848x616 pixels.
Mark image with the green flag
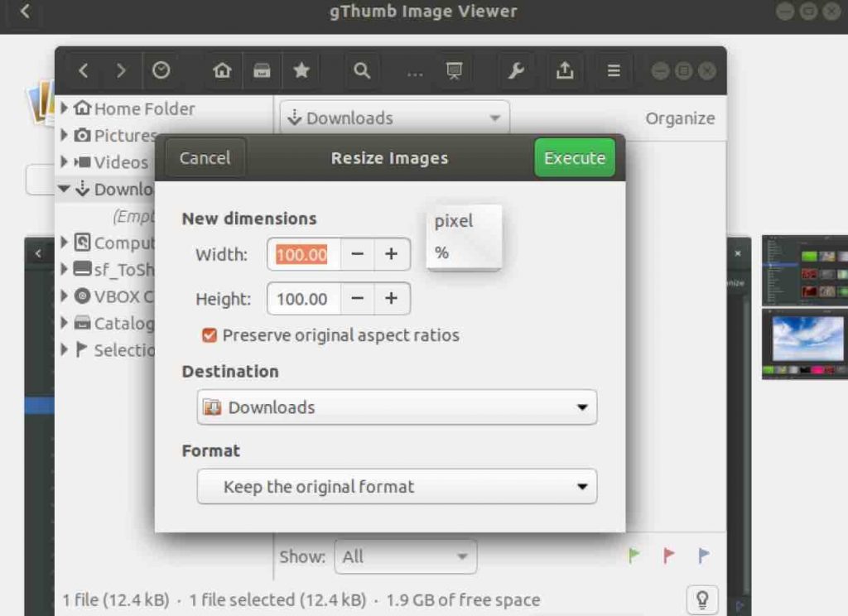tap(634, 556)
